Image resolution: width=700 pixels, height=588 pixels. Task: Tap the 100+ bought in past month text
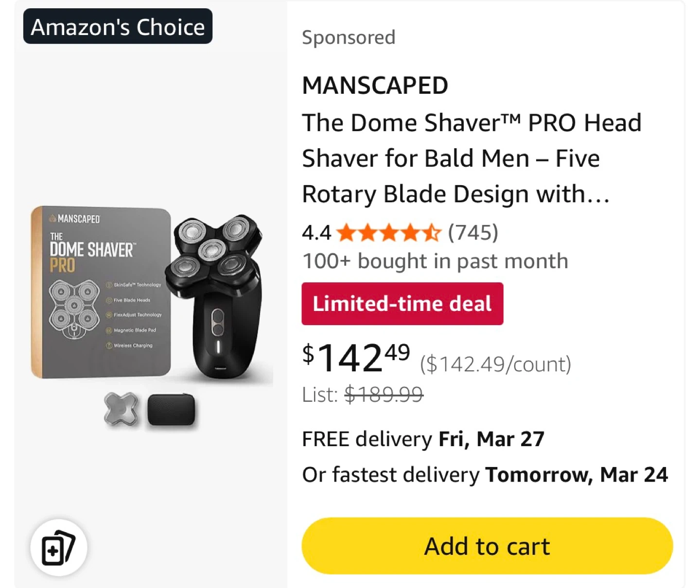point(435,261)
